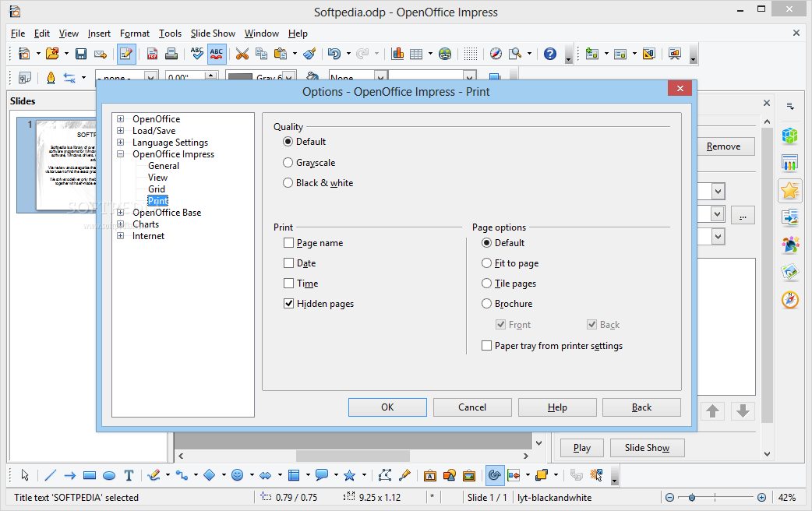Open the Navigator compass icon
Screen dimensions: 812x511
coord(496,54)
